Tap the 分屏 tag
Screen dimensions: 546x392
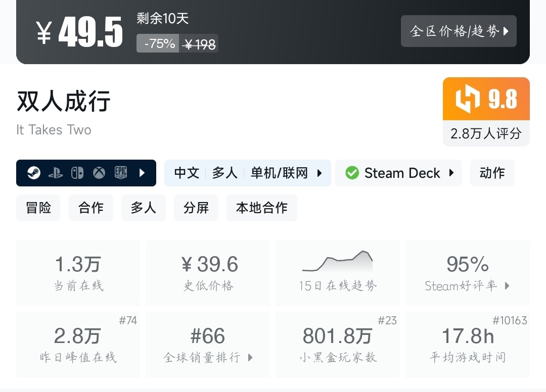click(196, 208)
